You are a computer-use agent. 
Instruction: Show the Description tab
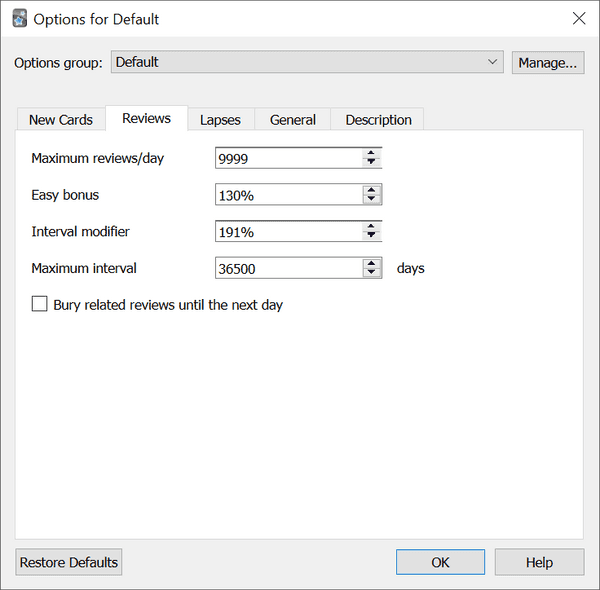point(378,120)
